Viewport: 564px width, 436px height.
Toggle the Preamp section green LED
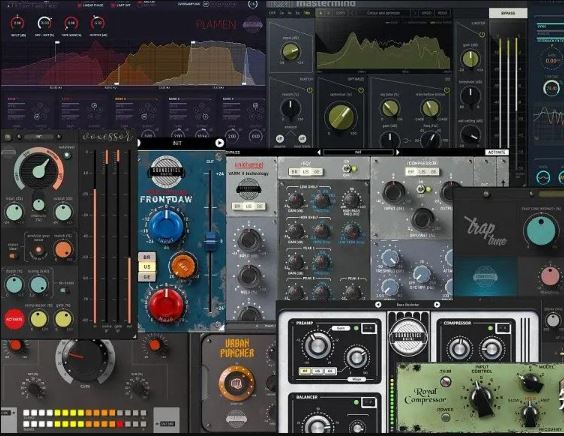tap(356, 328)
